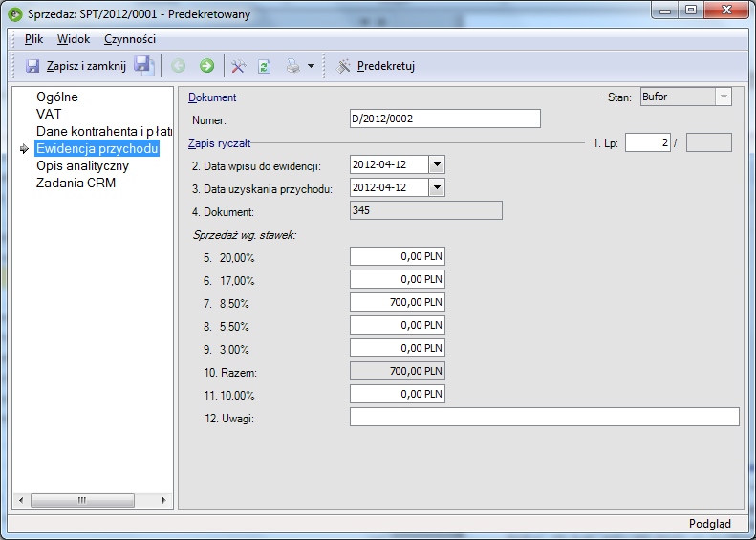The height and width of the screenshot is (540, 756).
Task: Click side panel scrollbar right arrow
Action: 164,501
